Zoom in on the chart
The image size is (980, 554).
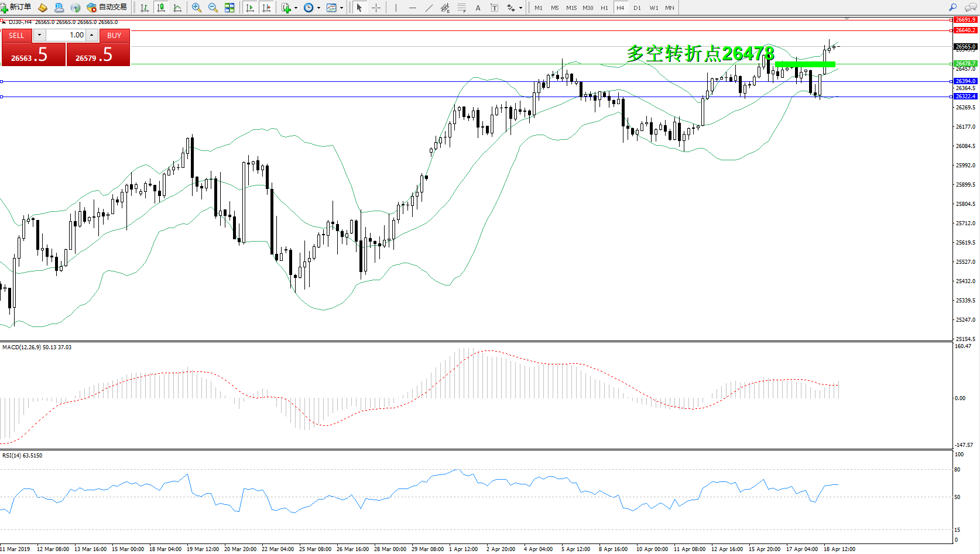click(197, 8)
